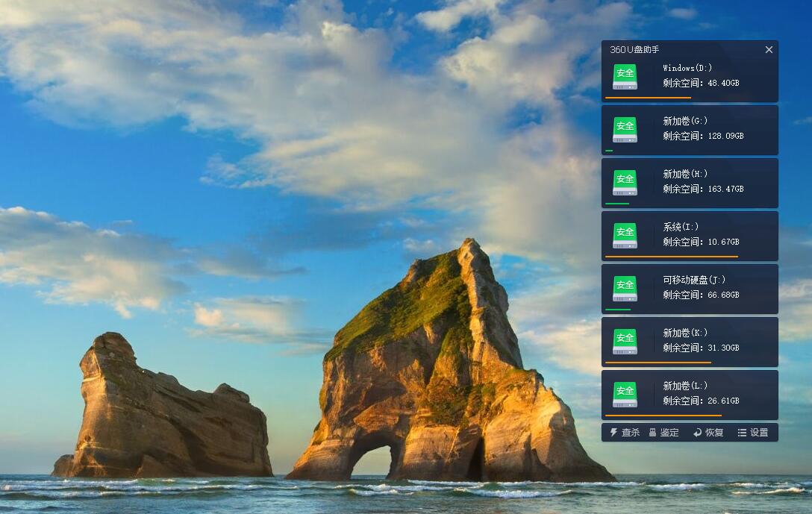This screenshot has width=812, height=514.
Task: Click the safe drive icon for 新加卷(H:)
Action: 625,183
